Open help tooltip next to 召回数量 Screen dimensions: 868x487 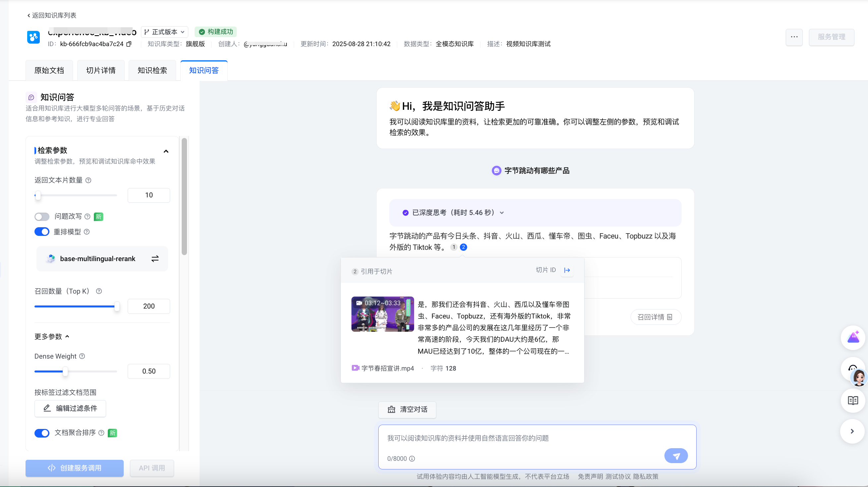click(x=99, y=291)
